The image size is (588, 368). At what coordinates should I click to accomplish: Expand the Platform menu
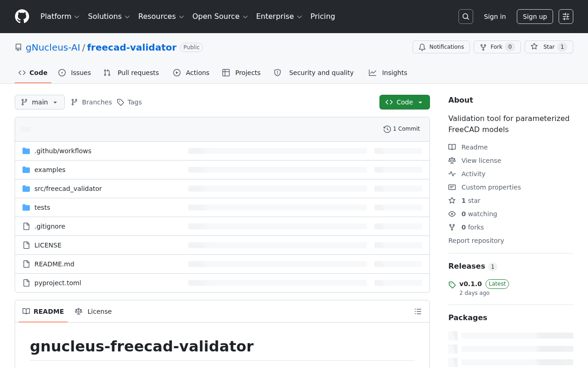60,17
